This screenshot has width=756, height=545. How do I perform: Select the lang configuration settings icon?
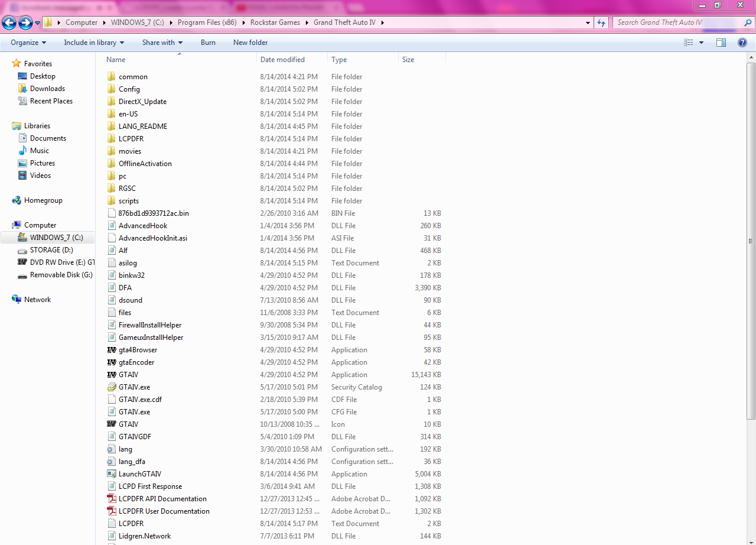click(112, 449)
